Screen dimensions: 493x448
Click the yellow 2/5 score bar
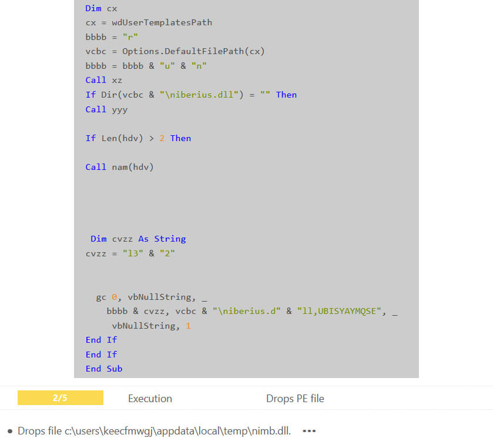(61, 397)
